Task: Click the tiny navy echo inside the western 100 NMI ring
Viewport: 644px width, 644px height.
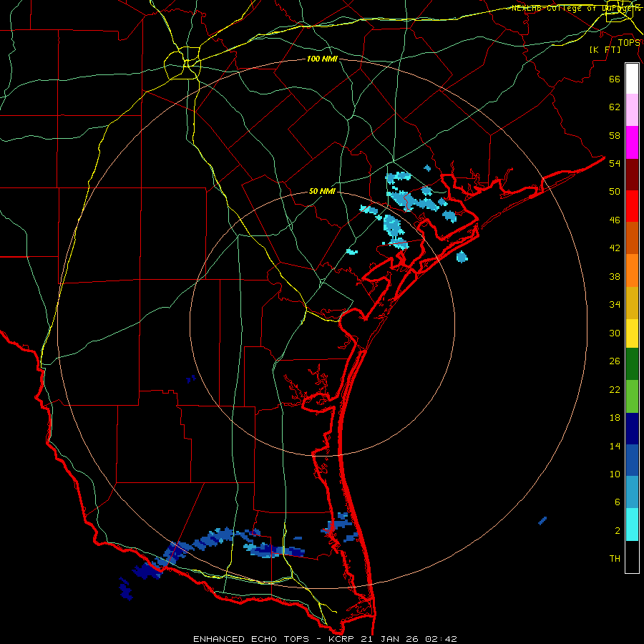Action: tap(190, 379)
